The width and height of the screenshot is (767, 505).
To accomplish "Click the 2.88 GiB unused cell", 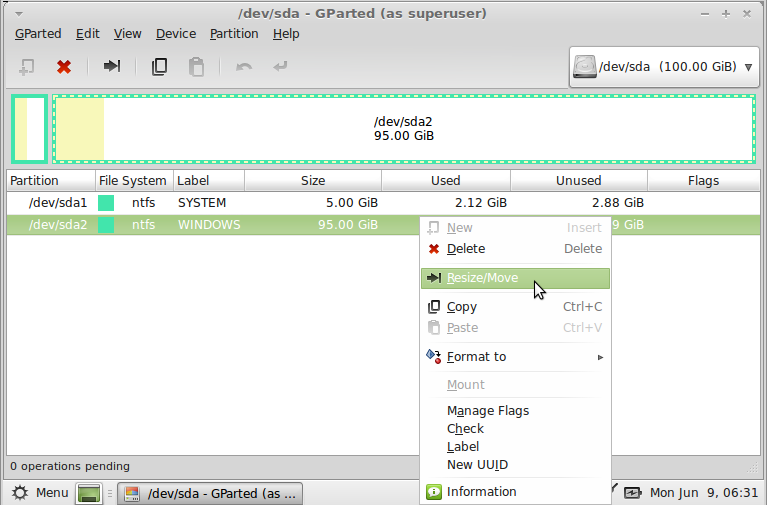I will point(618,203).
